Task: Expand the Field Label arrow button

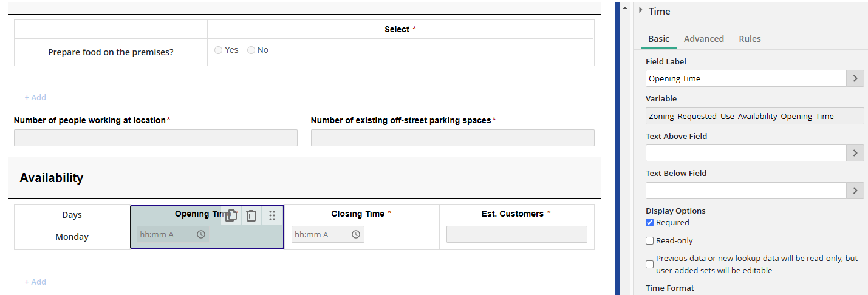Action: [855, 78]
